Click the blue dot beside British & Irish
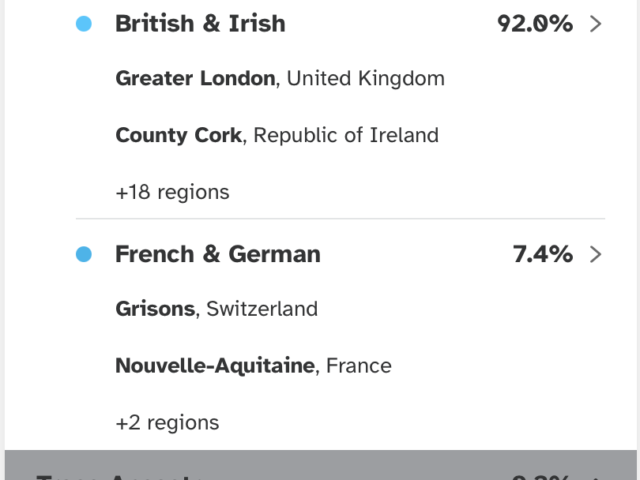 pyautogui.click(x=84, y=24)
